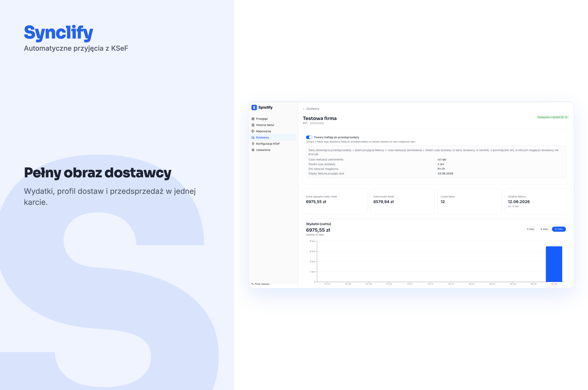Click the 2 tys. axis label
Image resolution: width=588 pixels, height=390 pixels.
[x=312, y=272]
